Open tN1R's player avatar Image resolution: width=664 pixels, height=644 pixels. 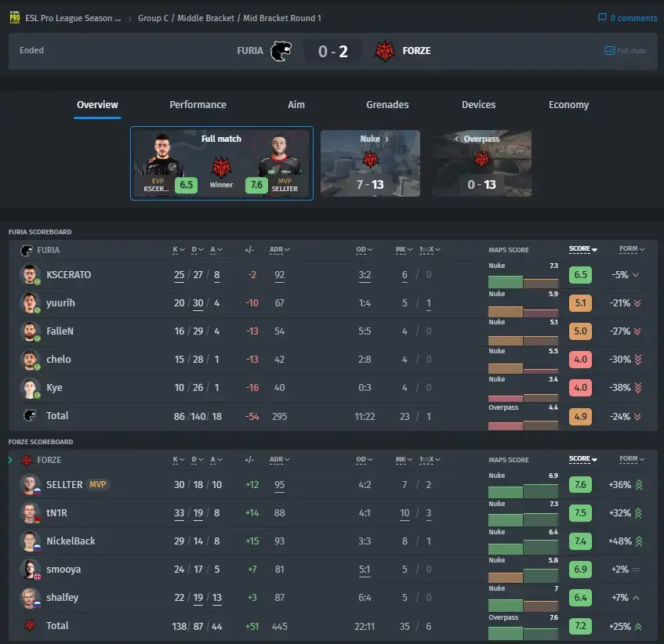(x=30, y=513)
